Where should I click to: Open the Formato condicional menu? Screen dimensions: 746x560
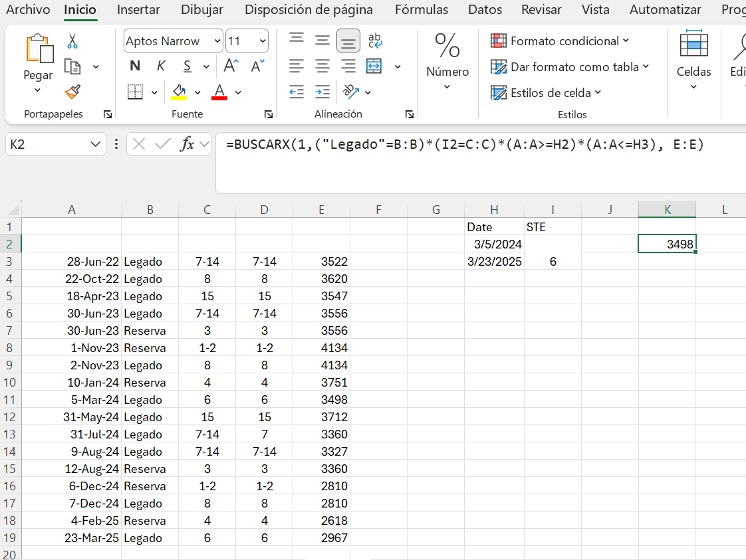(560, 41)
